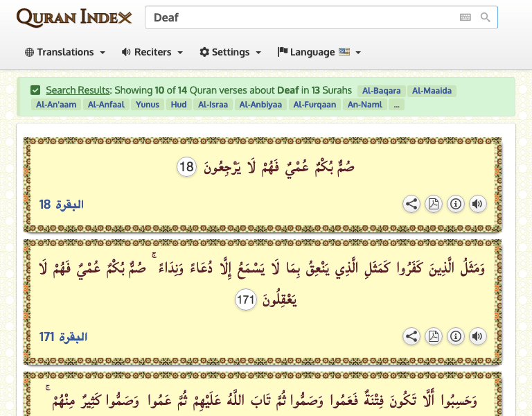
Task: Click the magnifier search icon
Action: 486,17
